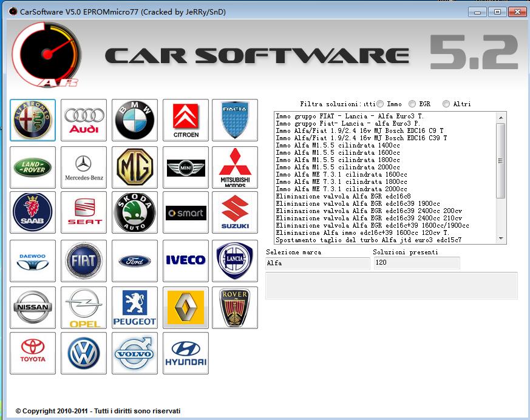Viewport: 530px width, 420px height.
Task: Select the Altri filter radio button
Action: point(446,104)
